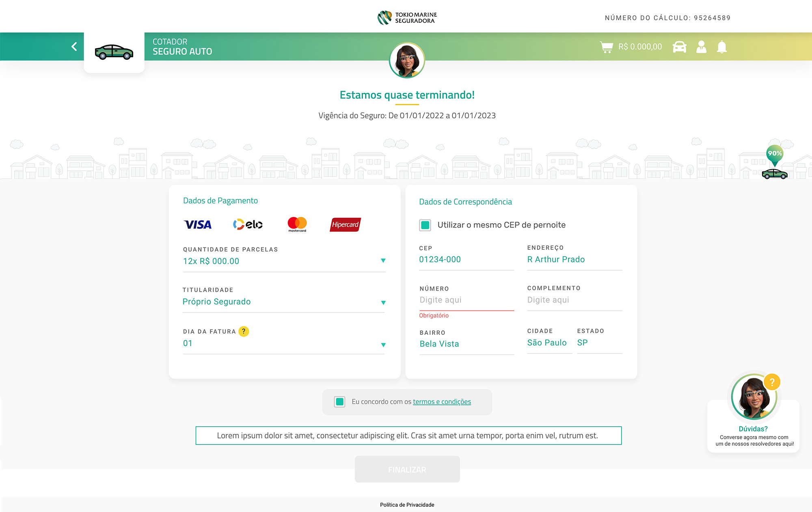Image resolution: width=812 pixels, height=512 pixels.
Task: Select Visa card brand
Action: pyautogui.click(x=198, y=224)
